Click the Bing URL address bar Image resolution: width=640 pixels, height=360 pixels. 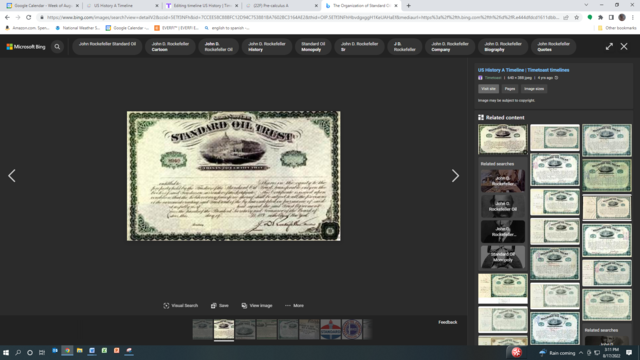[x=303, y=18]
